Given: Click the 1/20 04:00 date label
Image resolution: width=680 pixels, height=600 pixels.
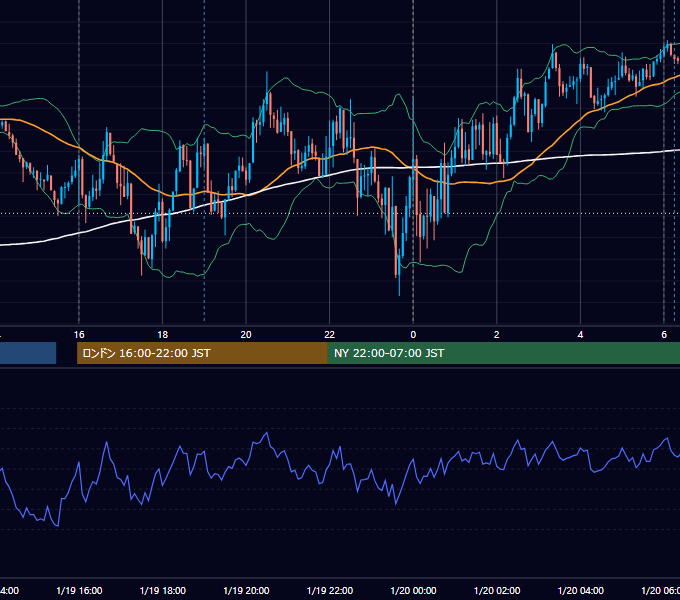Looking at the screenshot, I should 581,590.
